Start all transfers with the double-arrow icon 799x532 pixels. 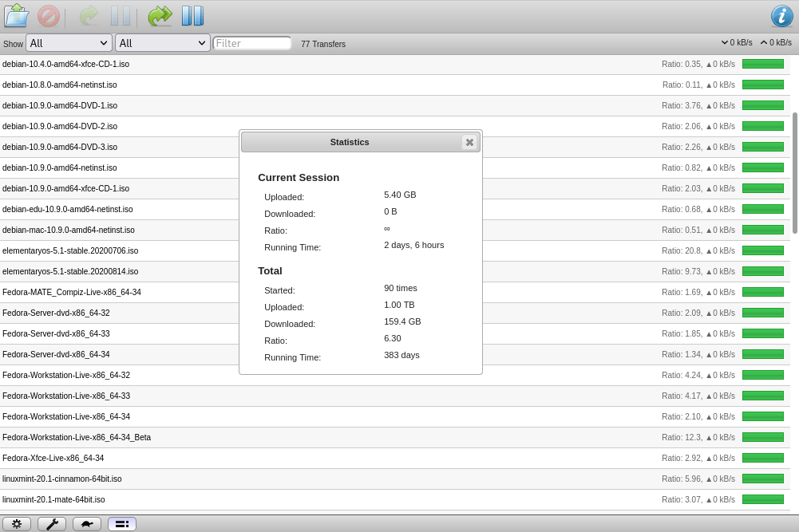pos(159,15)
